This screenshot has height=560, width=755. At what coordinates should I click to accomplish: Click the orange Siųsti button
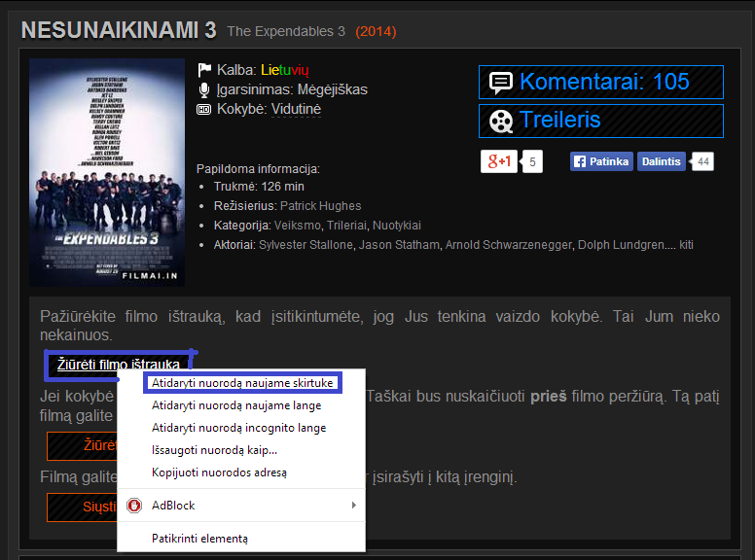click(x=83, y=507)
